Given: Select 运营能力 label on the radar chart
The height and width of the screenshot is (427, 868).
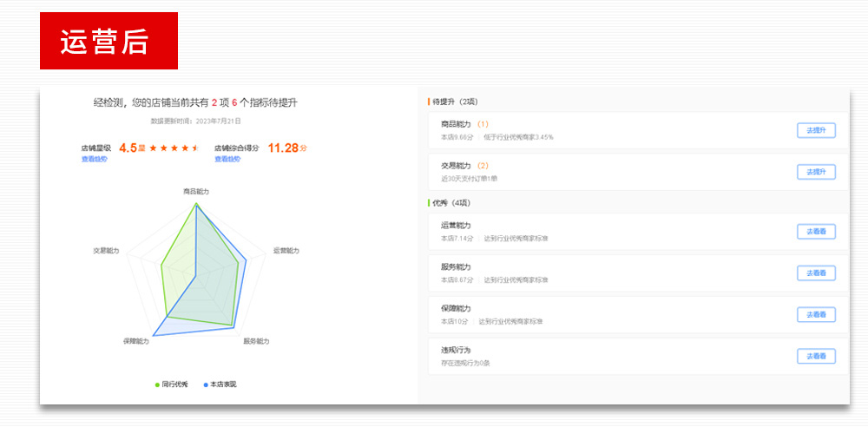Looking at the screenshot, I should 286,251.
